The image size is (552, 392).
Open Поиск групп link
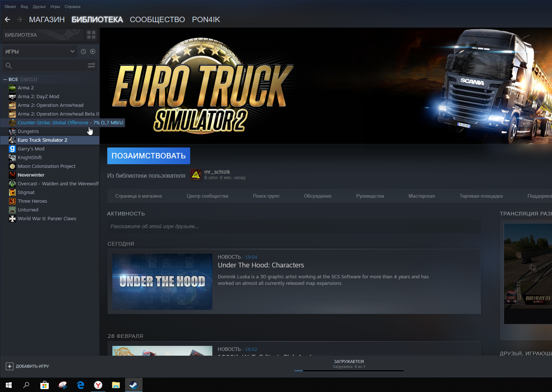click(266, 196)
